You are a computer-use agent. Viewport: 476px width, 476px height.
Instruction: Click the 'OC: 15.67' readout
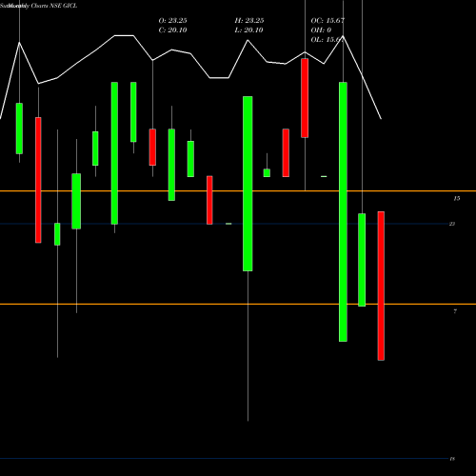(327, 21)
